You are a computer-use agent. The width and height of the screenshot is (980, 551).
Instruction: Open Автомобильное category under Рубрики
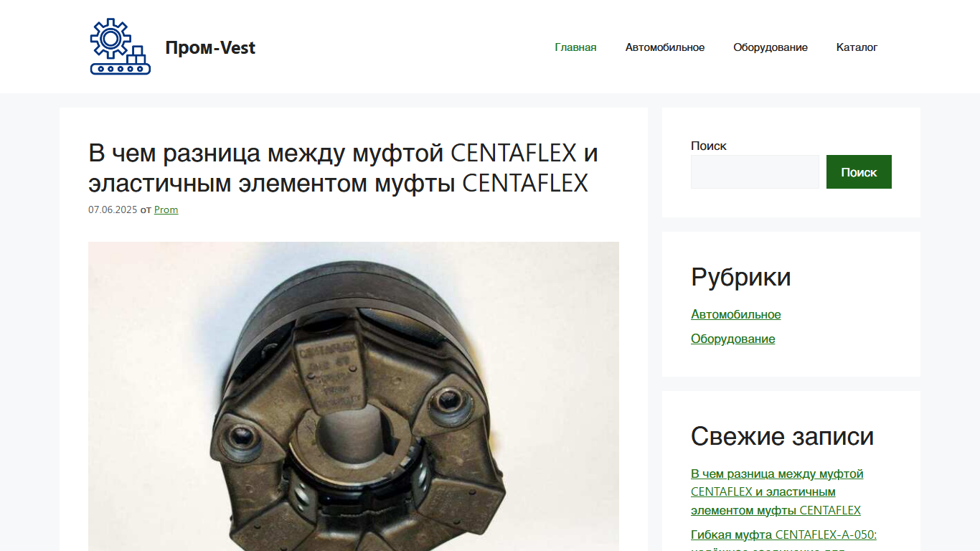coord(736,314)
